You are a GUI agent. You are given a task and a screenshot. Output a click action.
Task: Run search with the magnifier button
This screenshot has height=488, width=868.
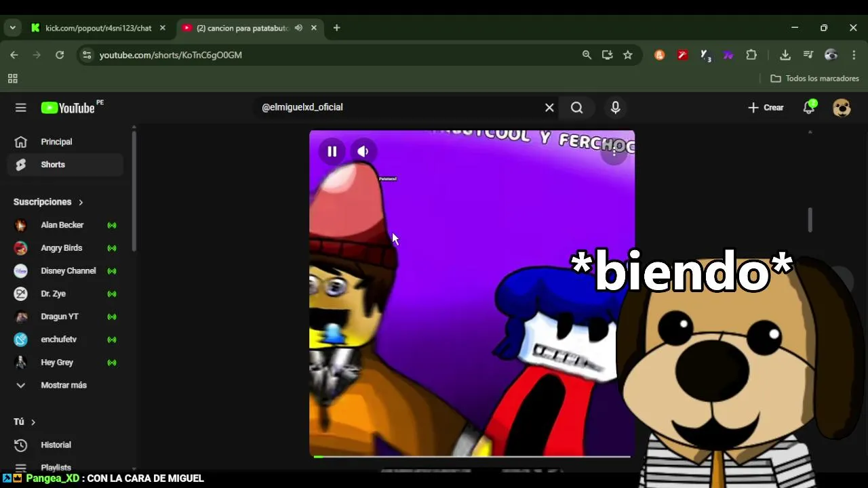pos(576,107)
